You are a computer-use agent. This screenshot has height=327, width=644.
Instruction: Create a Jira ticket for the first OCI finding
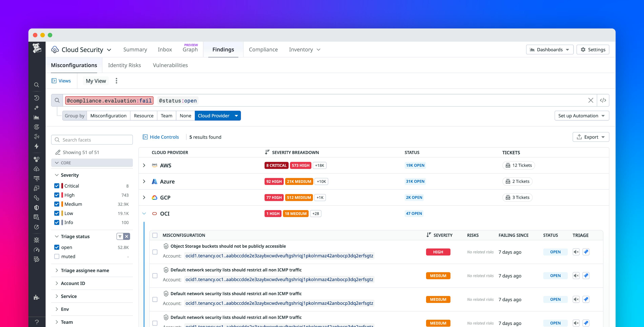[x=586, y=252]
